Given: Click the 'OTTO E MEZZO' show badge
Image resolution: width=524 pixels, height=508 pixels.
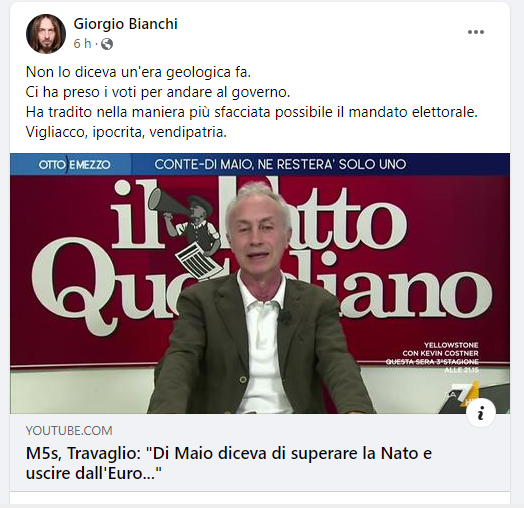Looking at the screenshot, I should [74, 164].
